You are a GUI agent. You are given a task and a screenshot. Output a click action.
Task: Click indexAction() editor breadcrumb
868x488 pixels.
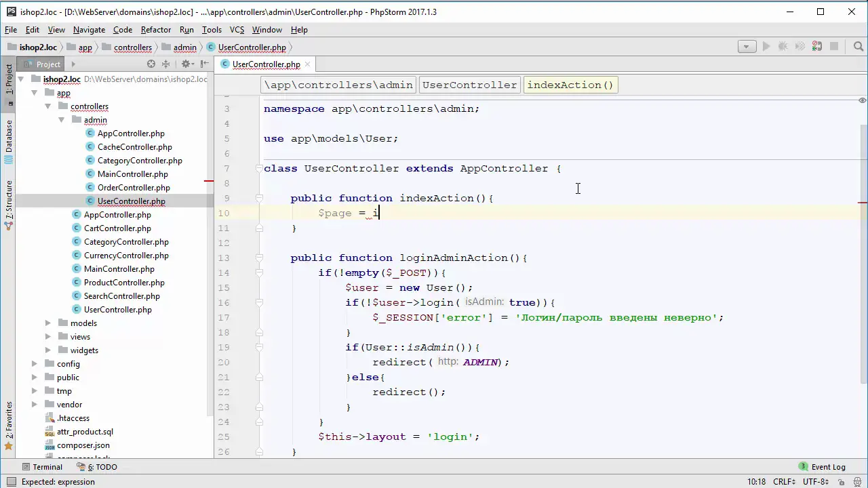point(570,85)
